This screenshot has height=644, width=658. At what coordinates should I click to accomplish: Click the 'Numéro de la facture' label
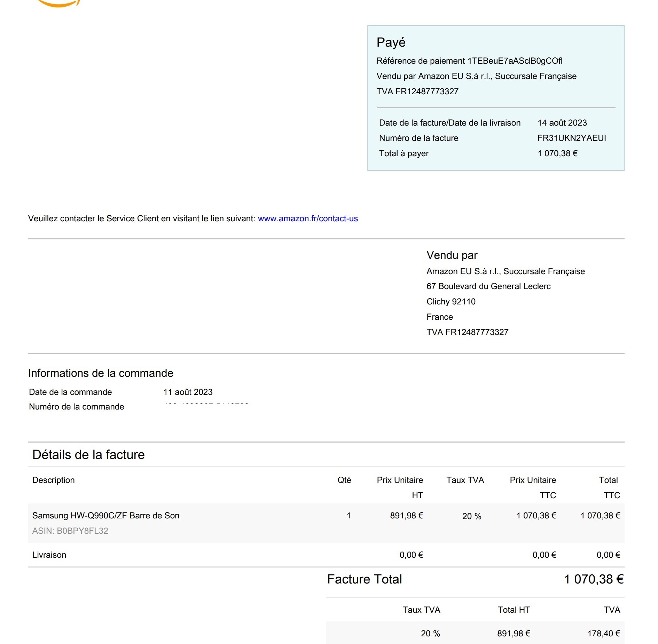419,138
